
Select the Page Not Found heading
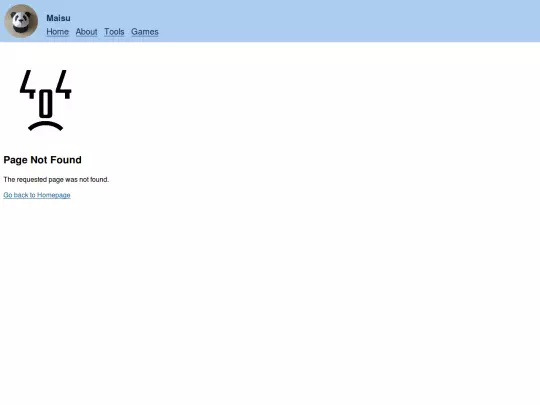pyautogui.click(x=42, y=160)
